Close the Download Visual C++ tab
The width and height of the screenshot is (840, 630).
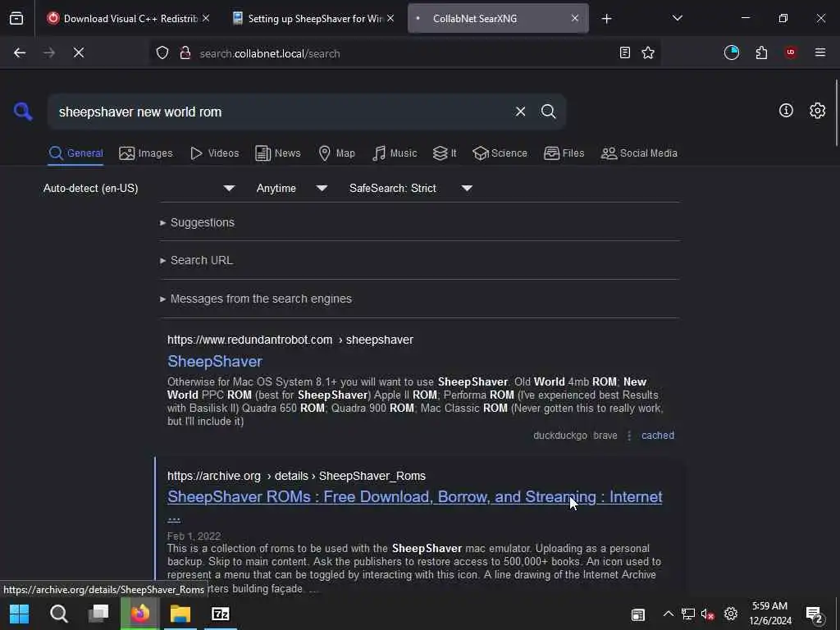(x=206, y=18)
